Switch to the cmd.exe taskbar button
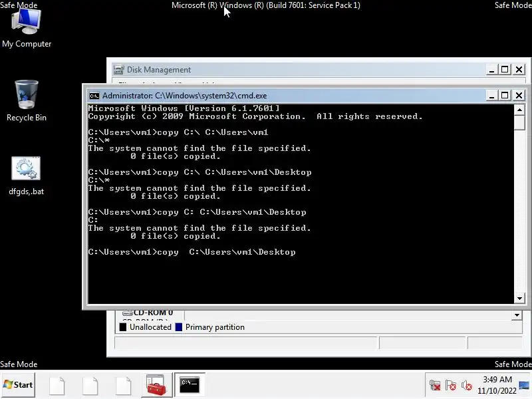The height and width of the screenshot is (399, 532). [190, 385]
